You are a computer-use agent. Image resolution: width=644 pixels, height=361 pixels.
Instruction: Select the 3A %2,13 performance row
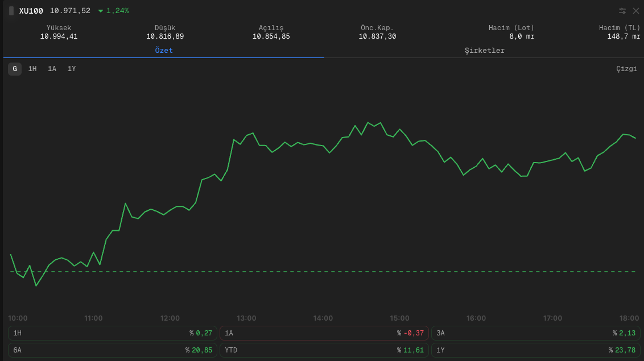coord(535,333)
